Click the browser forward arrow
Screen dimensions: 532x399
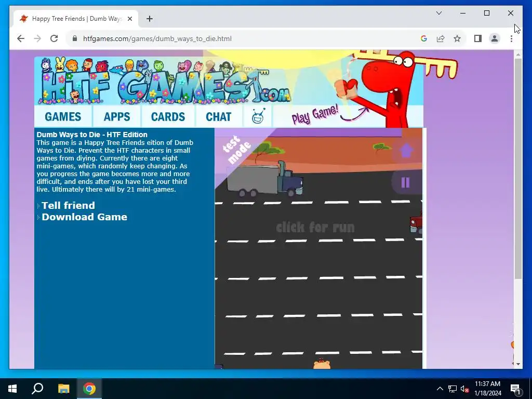[x=37, y=38]
